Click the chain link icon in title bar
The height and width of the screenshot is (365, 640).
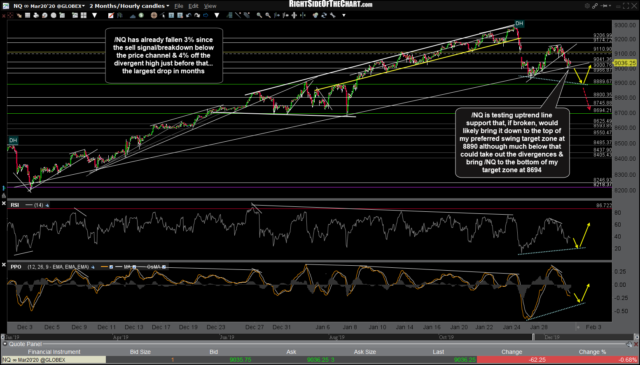tap(595, 6)
